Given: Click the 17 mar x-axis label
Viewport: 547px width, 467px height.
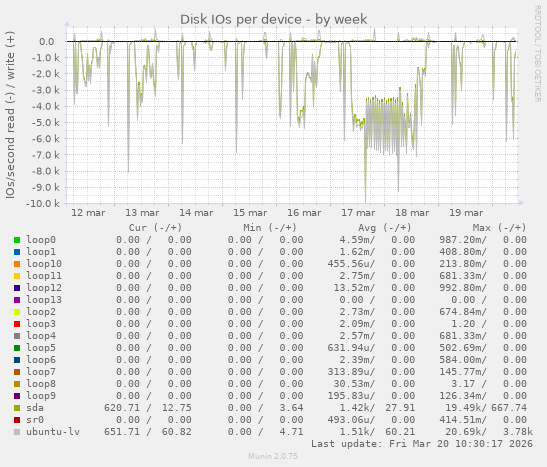Looking at the screenshot, I should pos(358,213).
